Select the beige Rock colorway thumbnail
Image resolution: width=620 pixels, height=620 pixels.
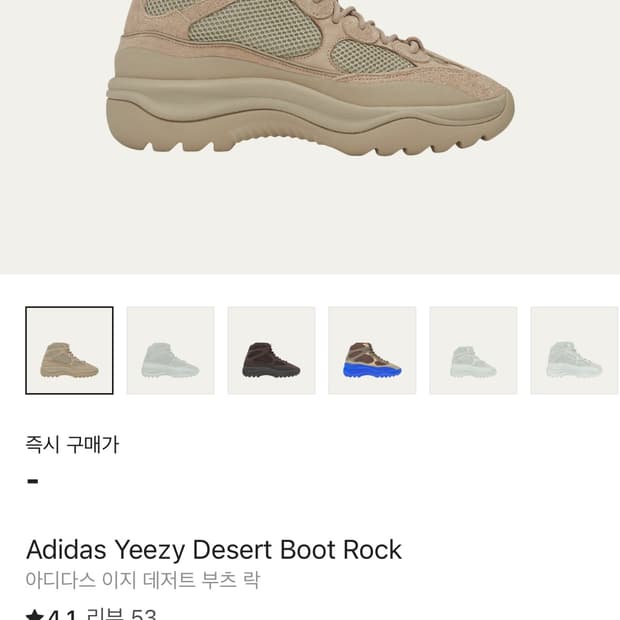(x=70, y=350)
